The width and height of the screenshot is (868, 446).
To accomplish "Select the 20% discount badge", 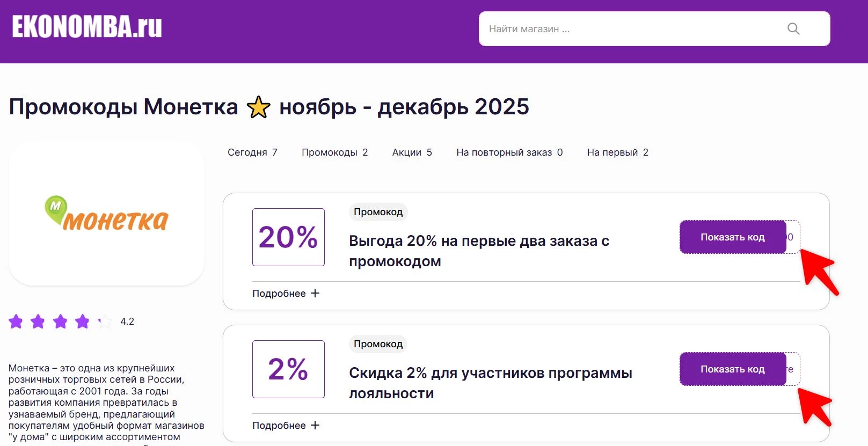I will coord(288,237).
